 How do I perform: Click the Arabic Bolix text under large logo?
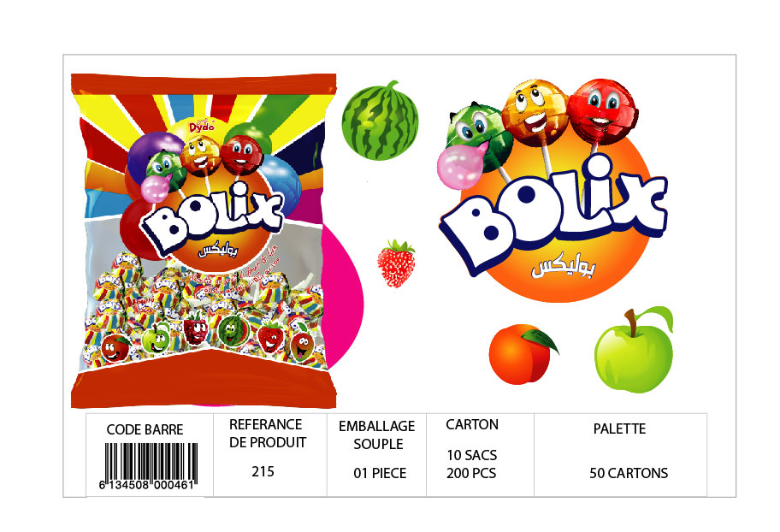pos(562,269)
